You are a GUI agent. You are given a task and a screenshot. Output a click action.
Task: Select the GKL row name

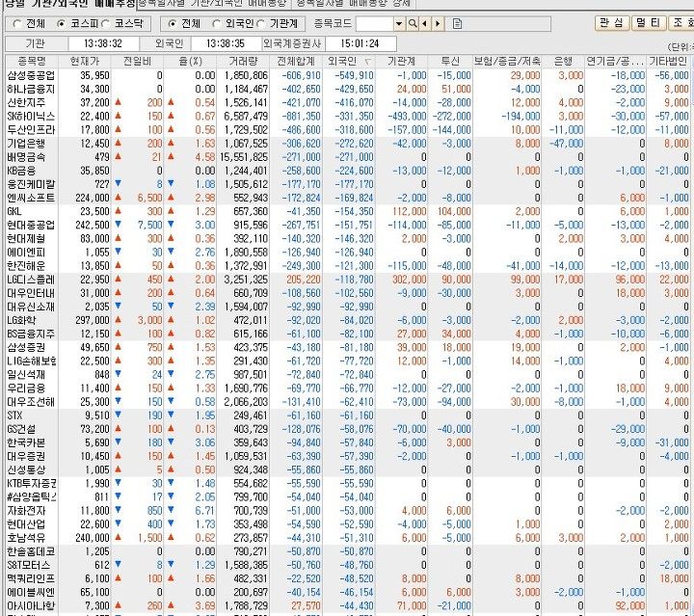click(x=14, y=211)
